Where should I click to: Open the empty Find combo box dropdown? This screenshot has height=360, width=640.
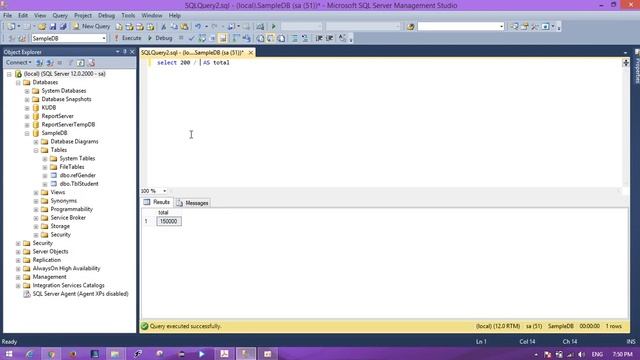tap(502, 27)
